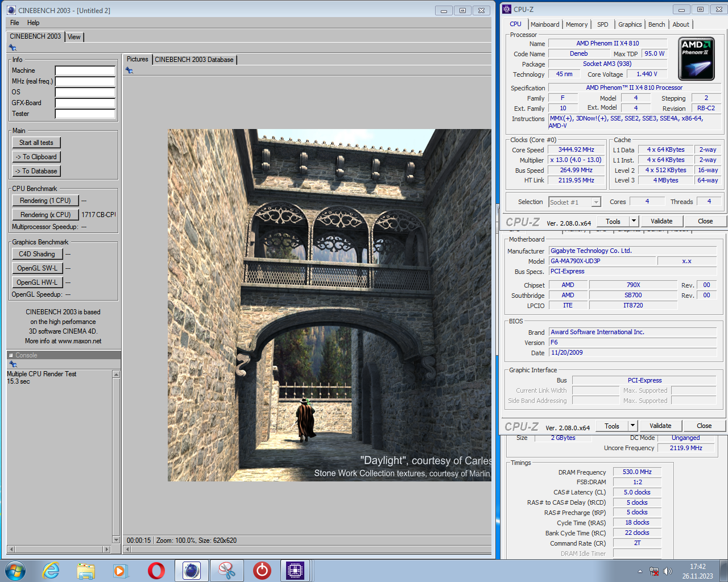Click Start all tests button
This screenshot has height=582, width=728.
tap(36, 143)
